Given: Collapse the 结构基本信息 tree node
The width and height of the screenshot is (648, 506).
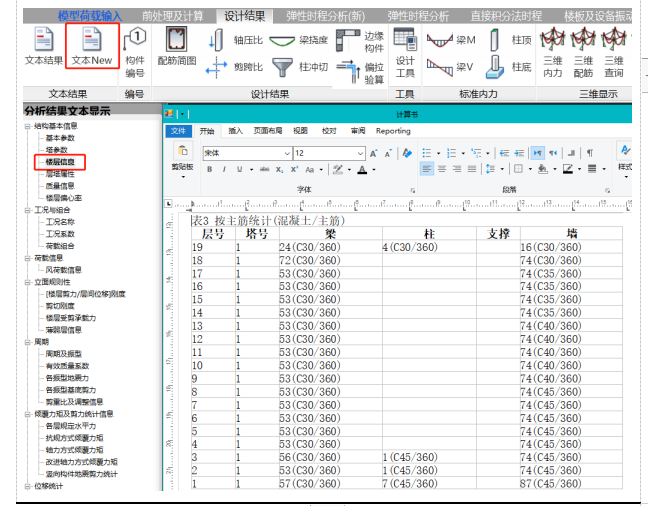Looking at the screenshot, I should tap(28, 126).
